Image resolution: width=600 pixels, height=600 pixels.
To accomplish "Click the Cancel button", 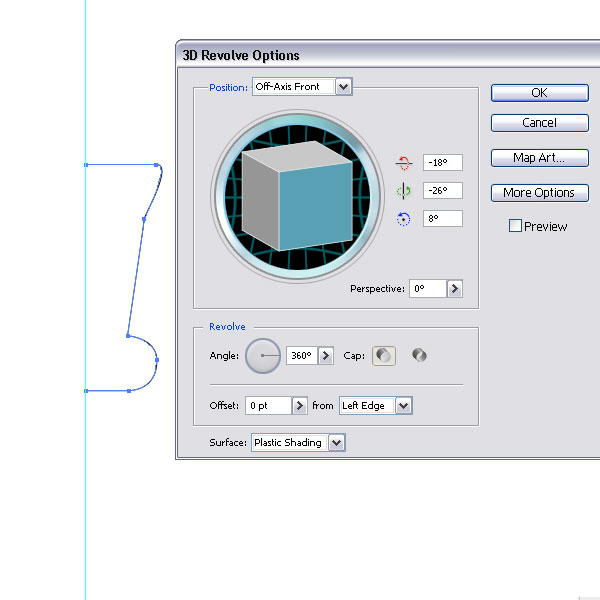I will click(x=540, y=123).
